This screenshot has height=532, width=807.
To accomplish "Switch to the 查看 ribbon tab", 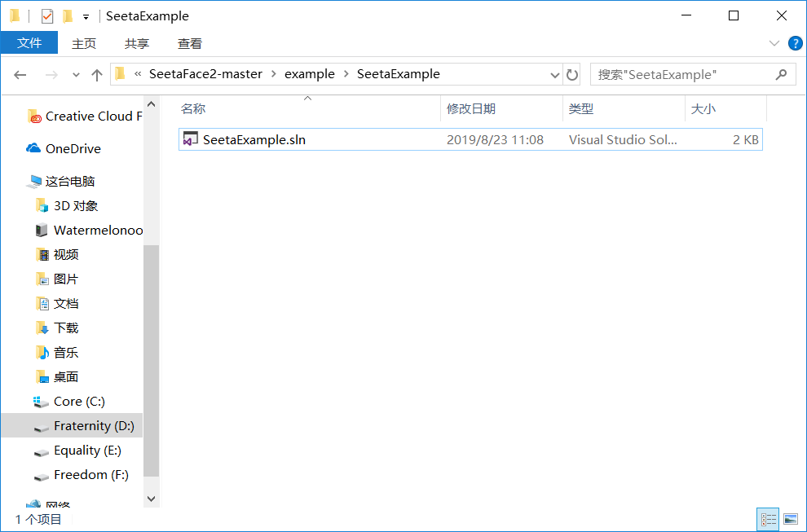I will [189, 43].
